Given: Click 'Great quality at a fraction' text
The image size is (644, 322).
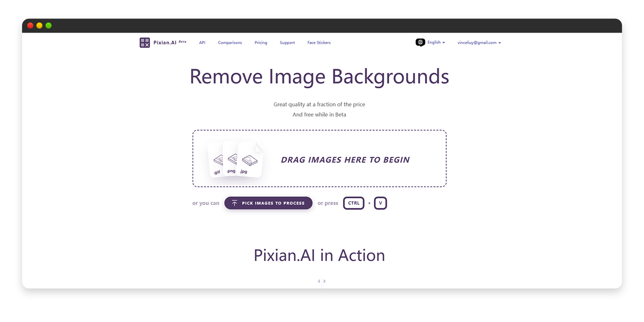Looking at the screenshot, I should coord(319,104).
